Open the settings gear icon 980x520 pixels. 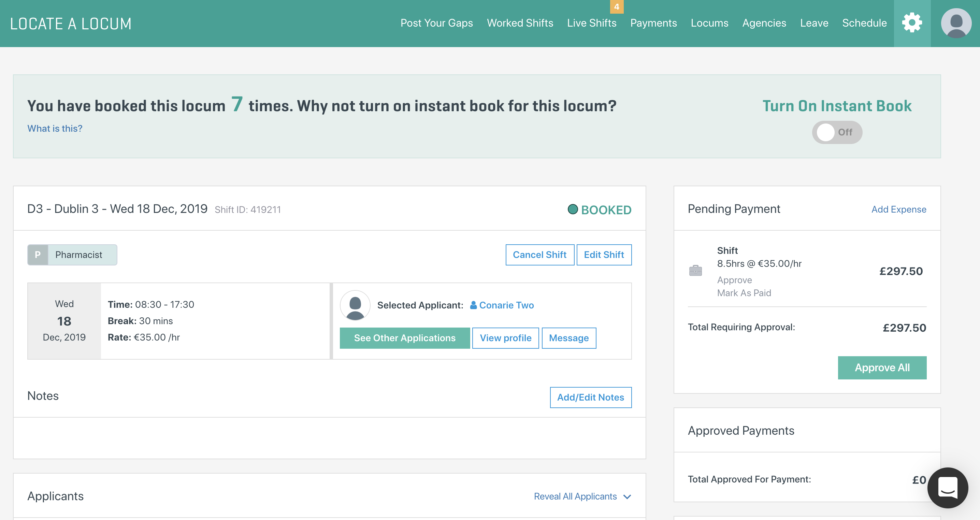[912, 23]
